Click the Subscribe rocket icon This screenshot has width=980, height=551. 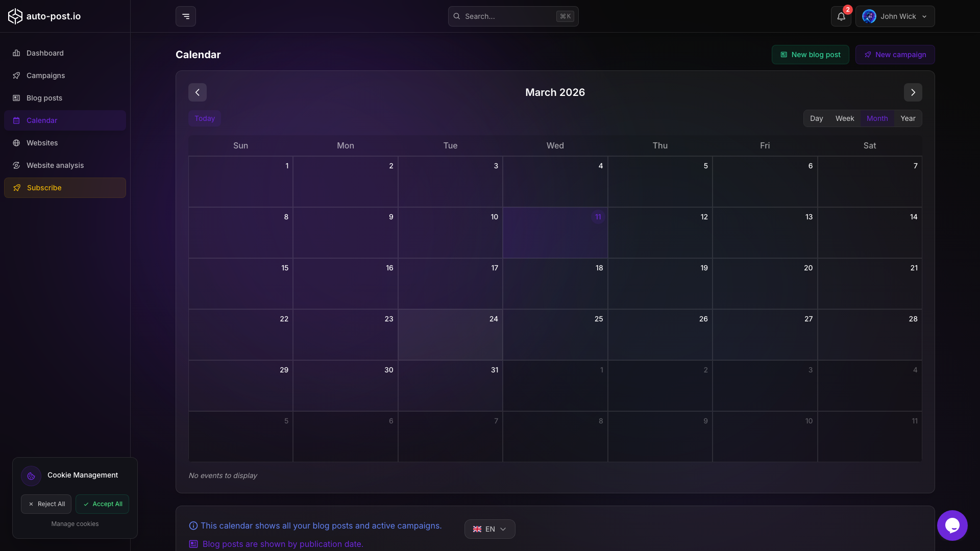17,188
